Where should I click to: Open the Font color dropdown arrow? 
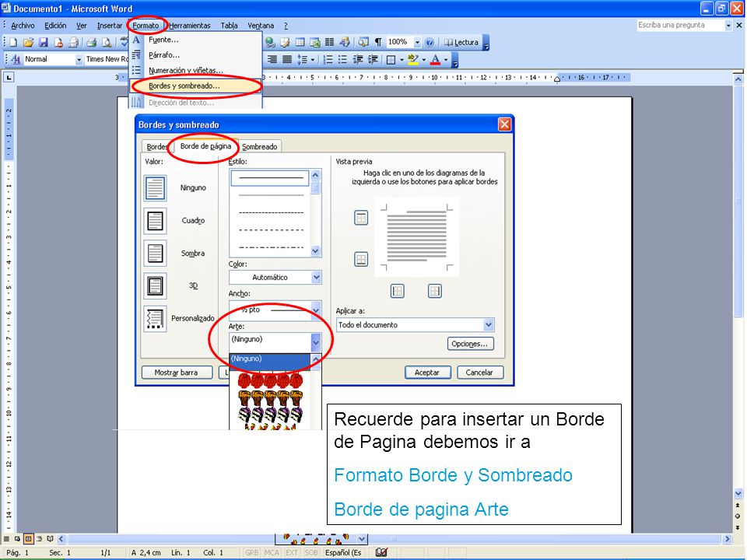pyautogui.click(x=446, y=60)
